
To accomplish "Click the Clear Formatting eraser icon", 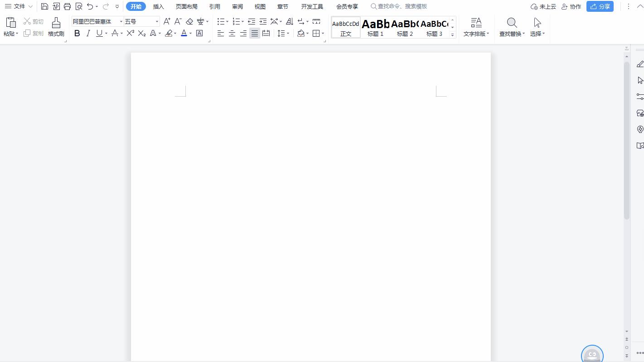I will pyautogui.click(x=189, y=21).
